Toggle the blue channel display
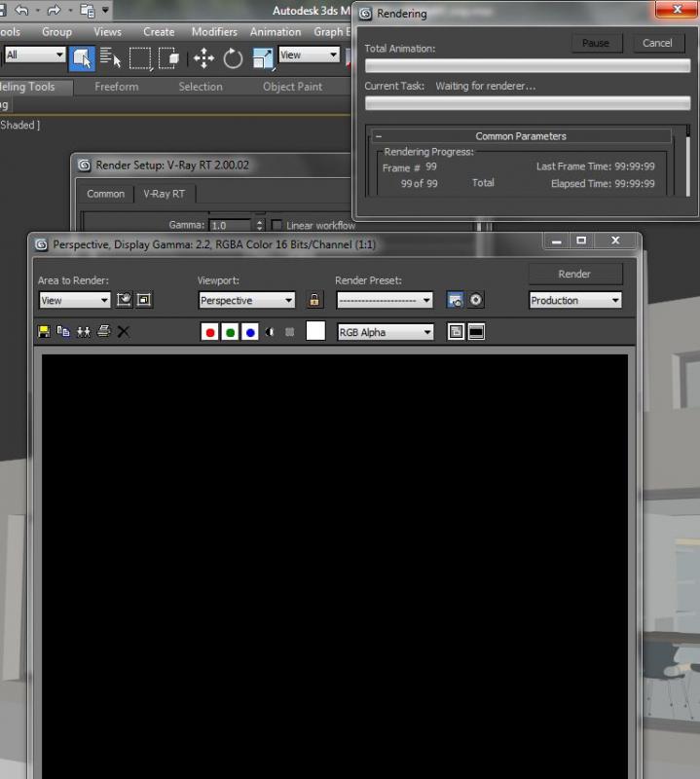The width and height of the screenshot is (700, 779). 250,332
